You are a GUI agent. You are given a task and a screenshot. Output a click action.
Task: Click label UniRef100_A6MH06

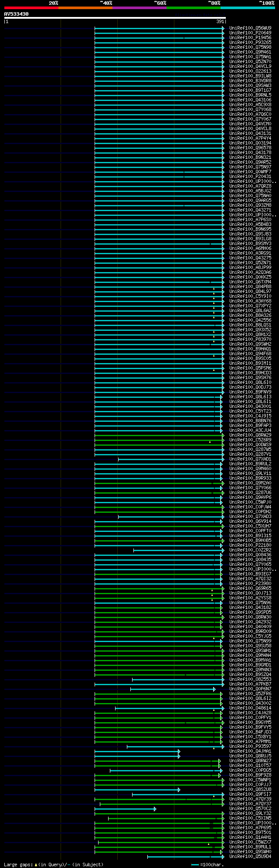click(250, 248)
